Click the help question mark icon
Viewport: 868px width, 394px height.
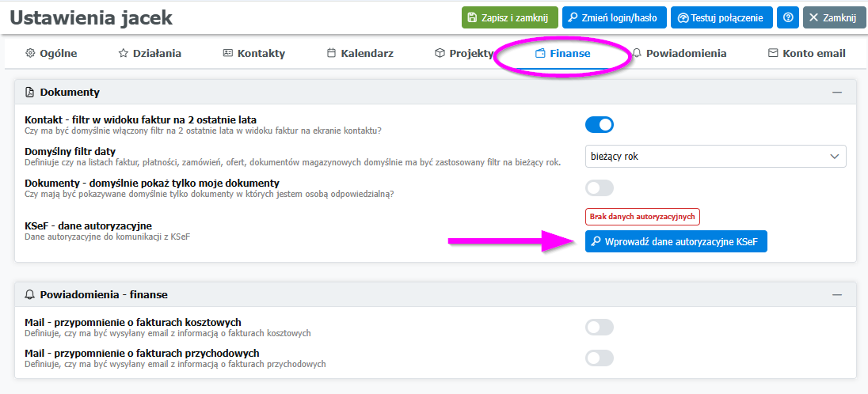[x=787, y=17]
